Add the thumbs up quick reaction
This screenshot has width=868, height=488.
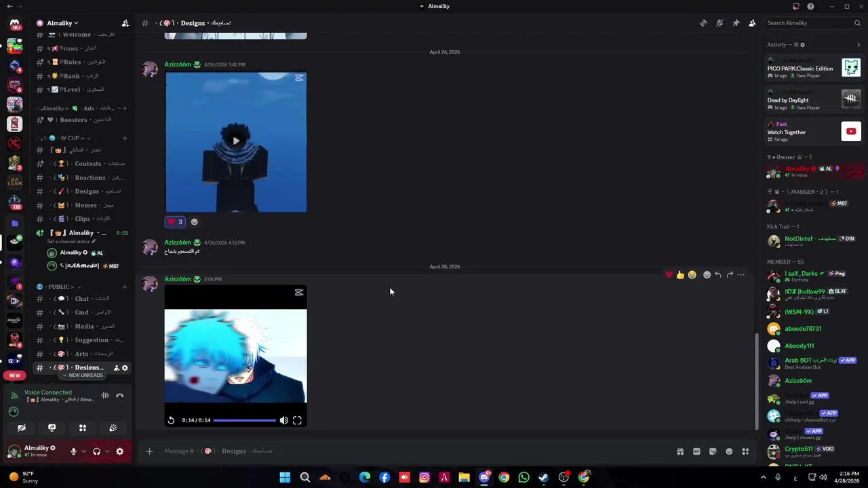680,274
